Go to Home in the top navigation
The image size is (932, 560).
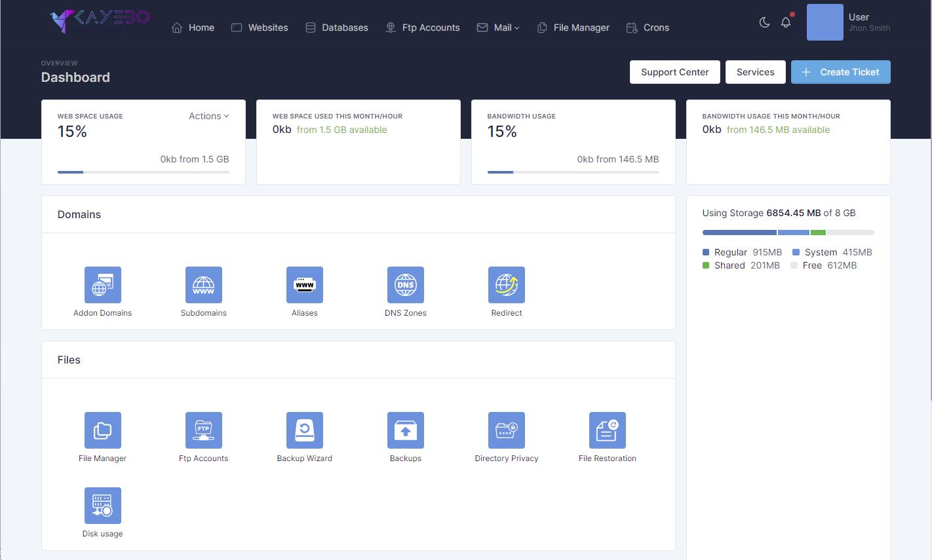193,28
